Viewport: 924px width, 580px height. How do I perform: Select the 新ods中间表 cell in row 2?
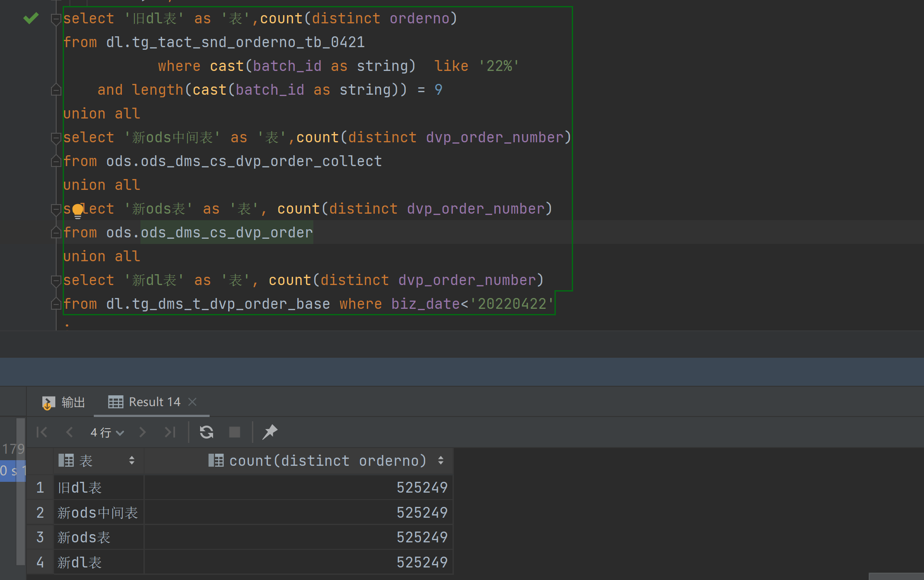[x=98, y=513]
